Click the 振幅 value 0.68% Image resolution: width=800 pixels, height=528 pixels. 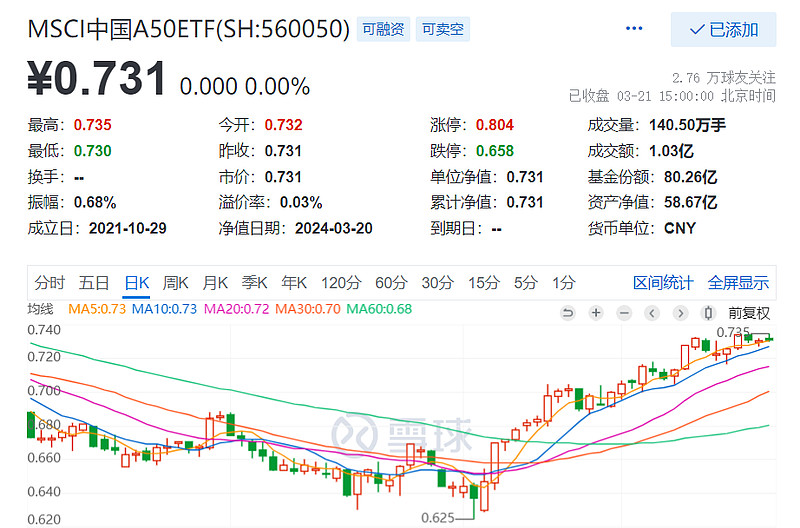coord(95,203)
